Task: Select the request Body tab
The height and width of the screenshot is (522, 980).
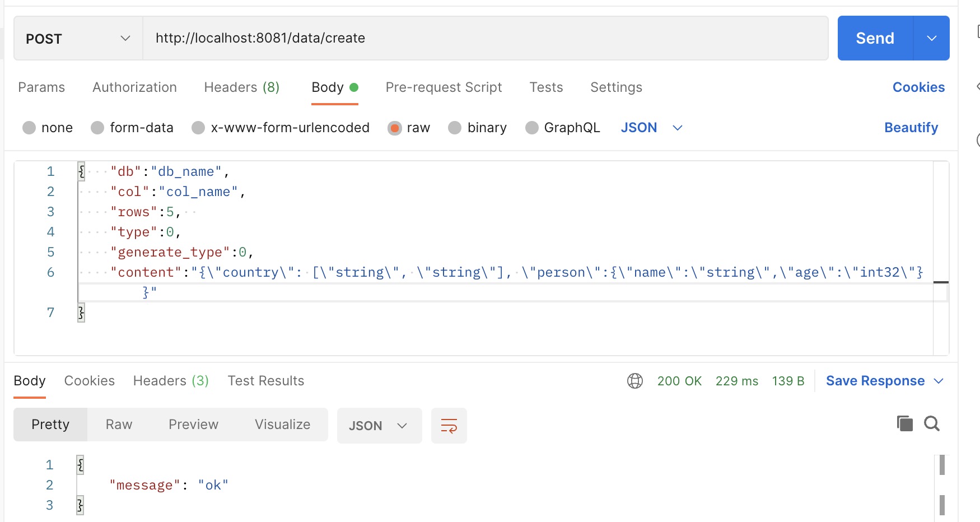Action: [x=334, y=87]
